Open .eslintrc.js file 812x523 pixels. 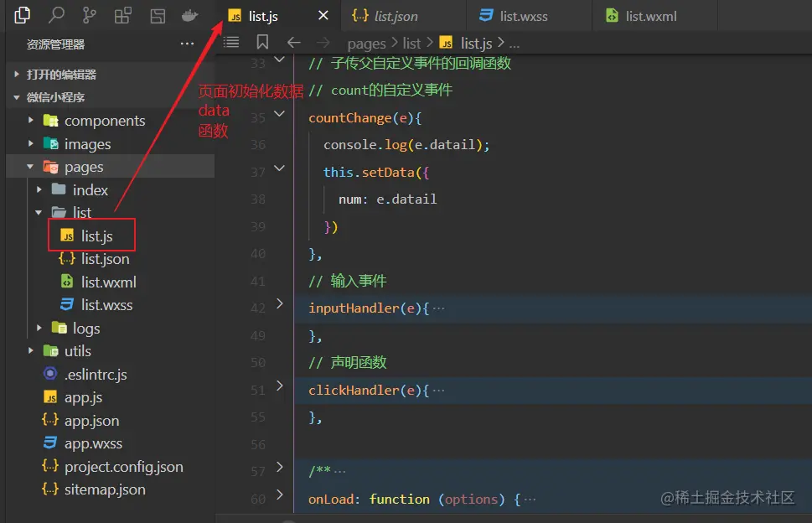pos(96,375)
